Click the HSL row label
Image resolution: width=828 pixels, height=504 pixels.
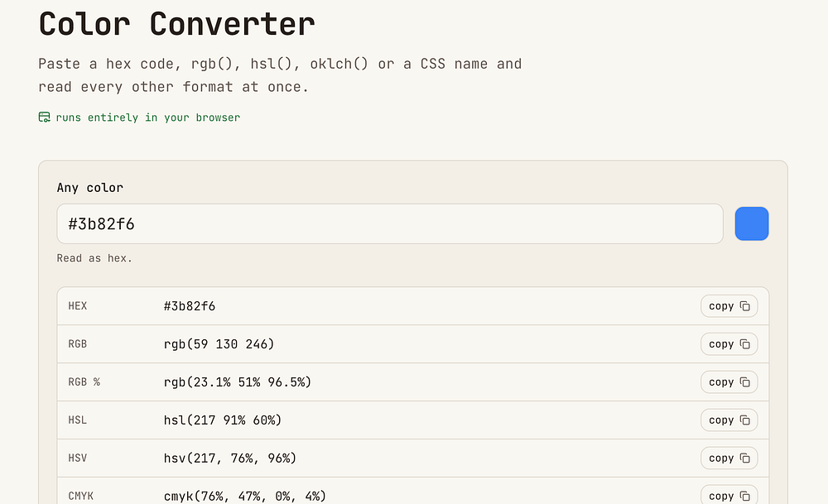point(77,420)
